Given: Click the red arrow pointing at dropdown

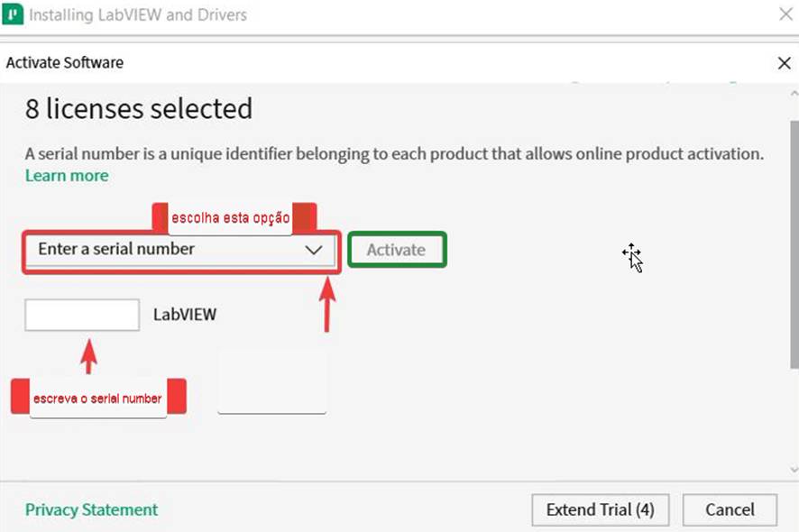Looking at the screenshot, I should pos(327,305).
